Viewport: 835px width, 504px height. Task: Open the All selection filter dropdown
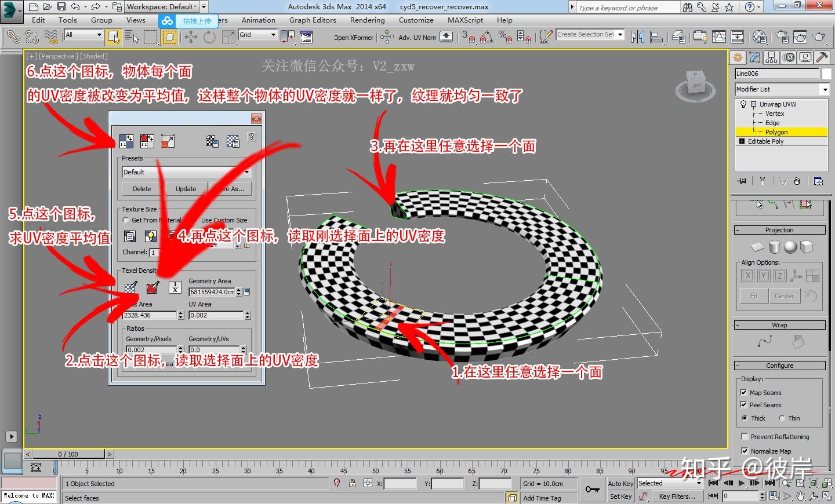click(83, 35)
